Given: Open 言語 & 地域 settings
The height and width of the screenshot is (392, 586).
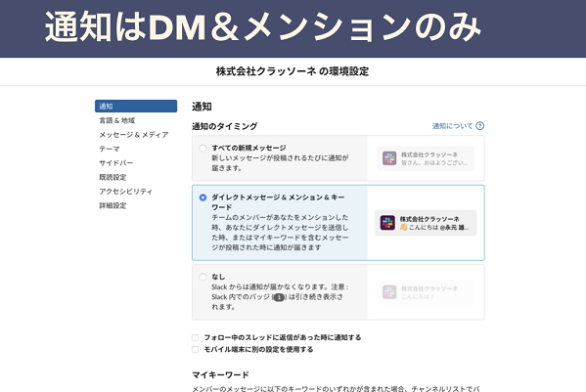Looking at the screenshot, I should click(x=117, y=120).
